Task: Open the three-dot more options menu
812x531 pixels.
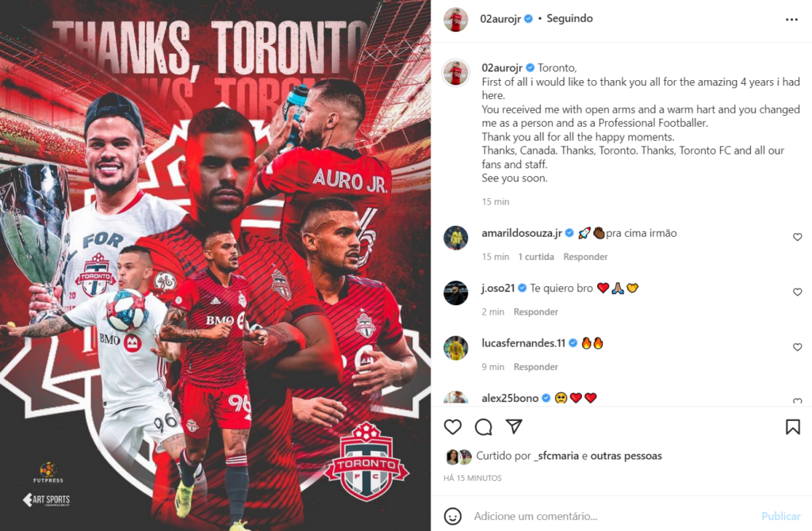Action: pos(792,20)
